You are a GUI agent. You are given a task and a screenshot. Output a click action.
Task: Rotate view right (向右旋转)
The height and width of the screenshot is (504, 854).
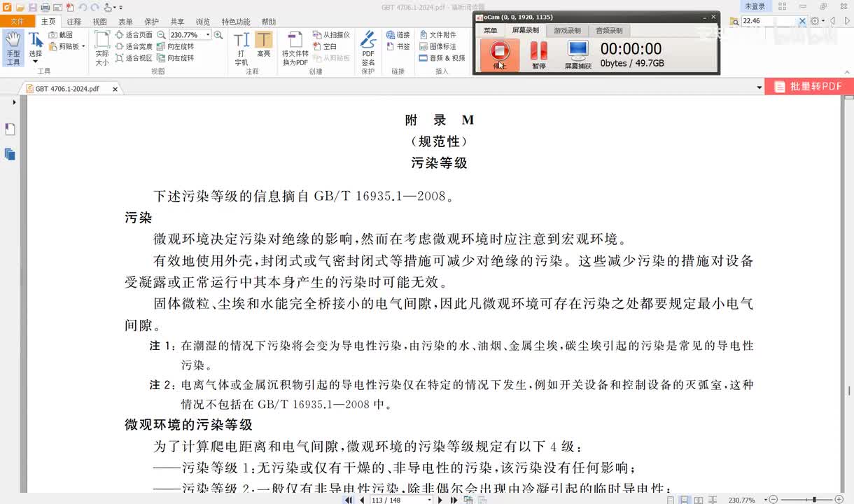176,58
